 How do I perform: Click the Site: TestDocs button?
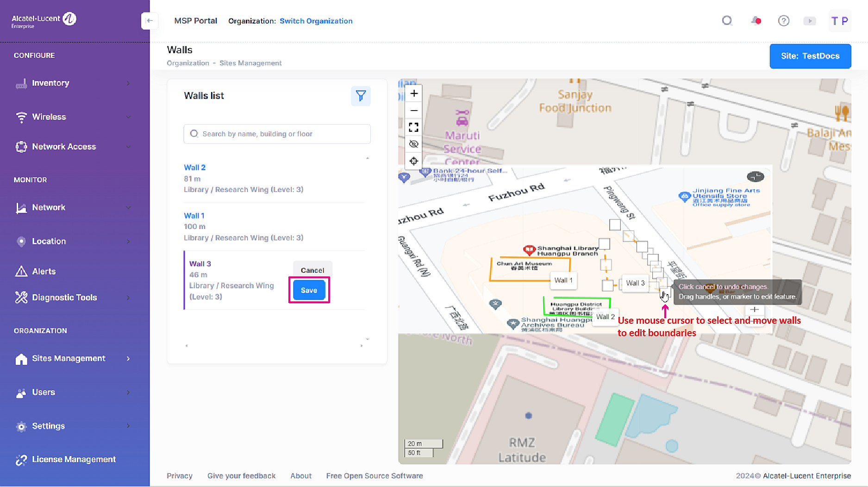[x=810, y=56]
